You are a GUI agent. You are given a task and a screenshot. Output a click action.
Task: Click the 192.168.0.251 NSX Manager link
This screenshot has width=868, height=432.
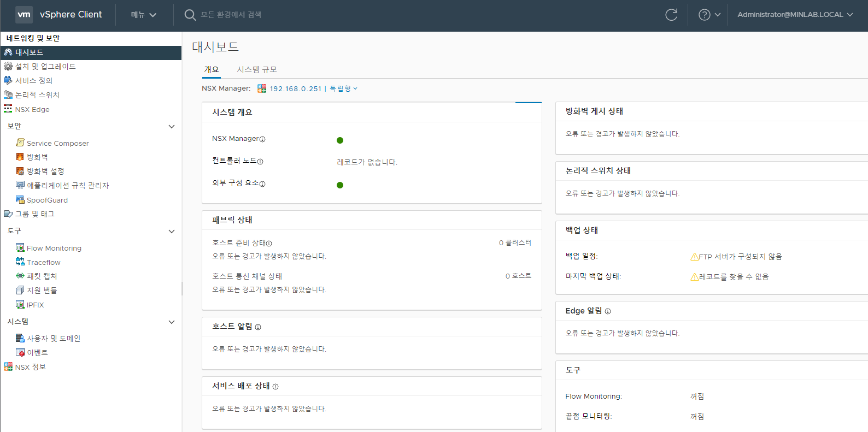tap(296, 88)
